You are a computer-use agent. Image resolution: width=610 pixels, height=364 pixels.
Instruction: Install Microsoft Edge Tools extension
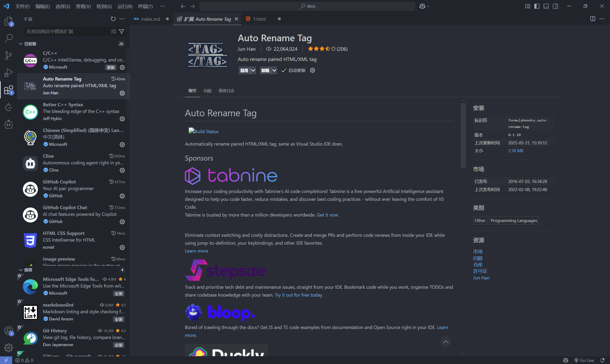[x=118, y=293]
